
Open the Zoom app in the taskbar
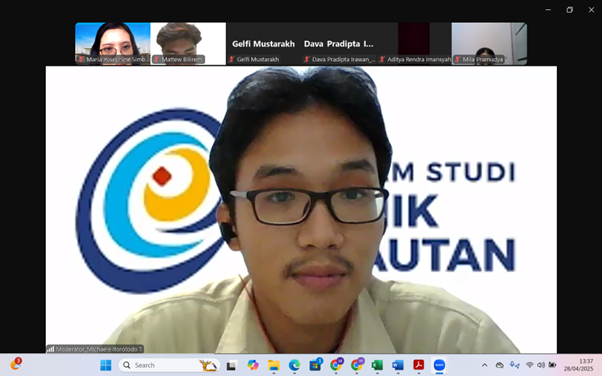pyautogui.click(x=439, y=365)
